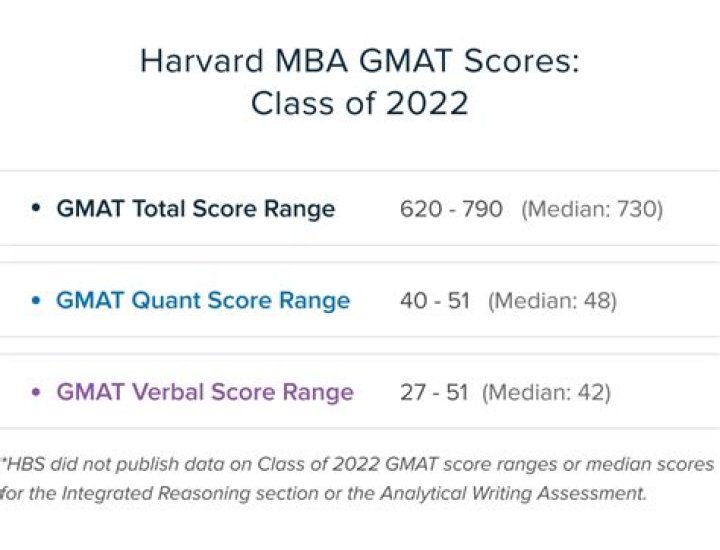Click the 40 - 51 quant score value
Viewport: 720px width, 550px height.
point(434,301)
